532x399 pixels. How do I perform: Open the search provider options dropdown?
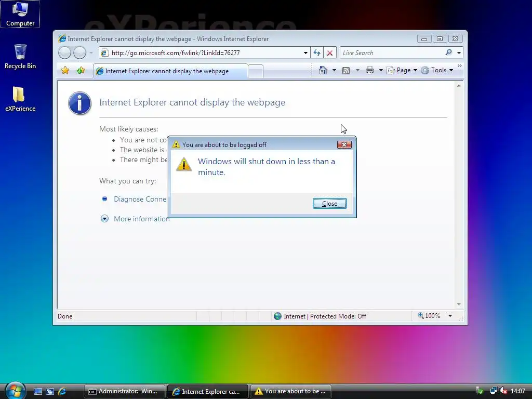pos(459,53)
